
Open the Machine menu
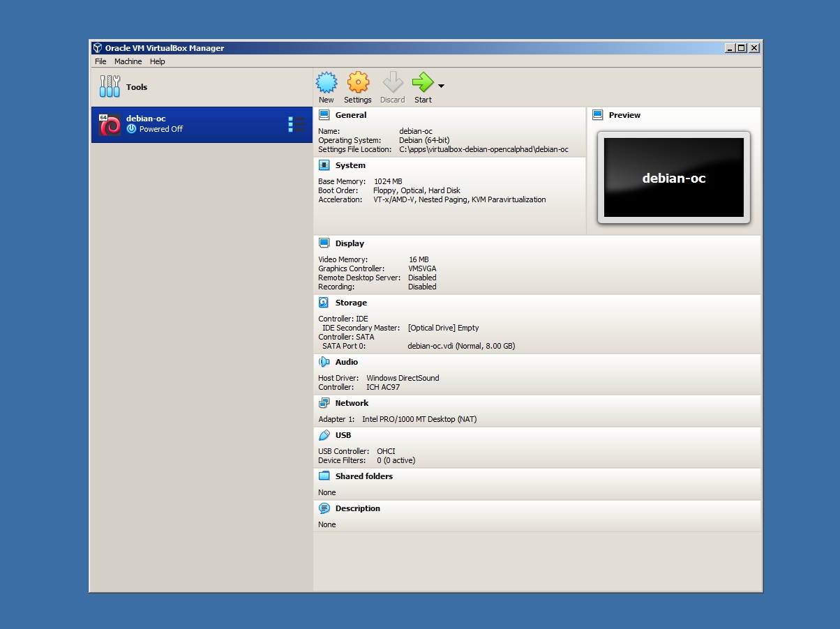128,61
